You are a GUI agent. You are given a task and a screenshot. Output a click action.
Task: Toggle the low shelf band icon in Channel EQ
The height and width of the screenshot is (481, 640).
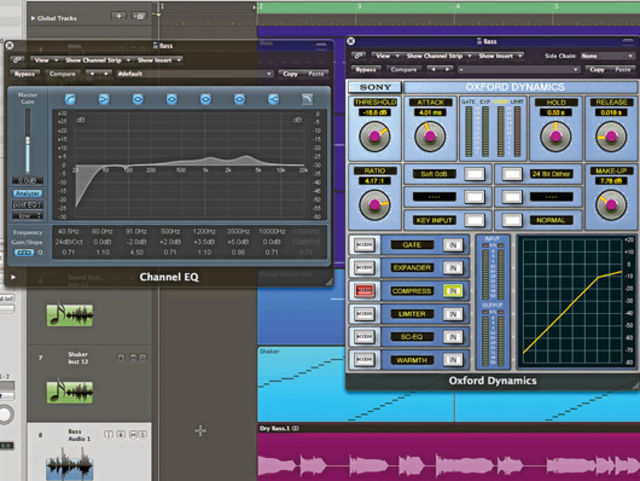point(104,99)
